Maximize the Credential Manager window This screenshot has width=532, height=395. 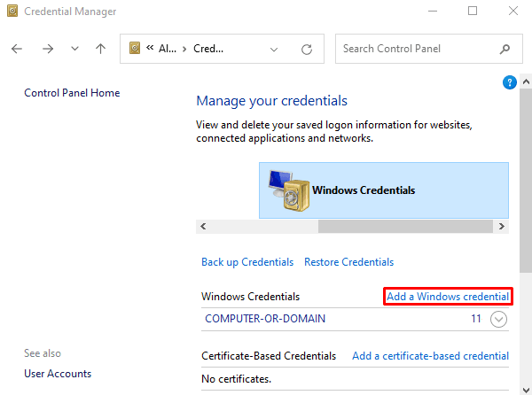coord(473,12)
